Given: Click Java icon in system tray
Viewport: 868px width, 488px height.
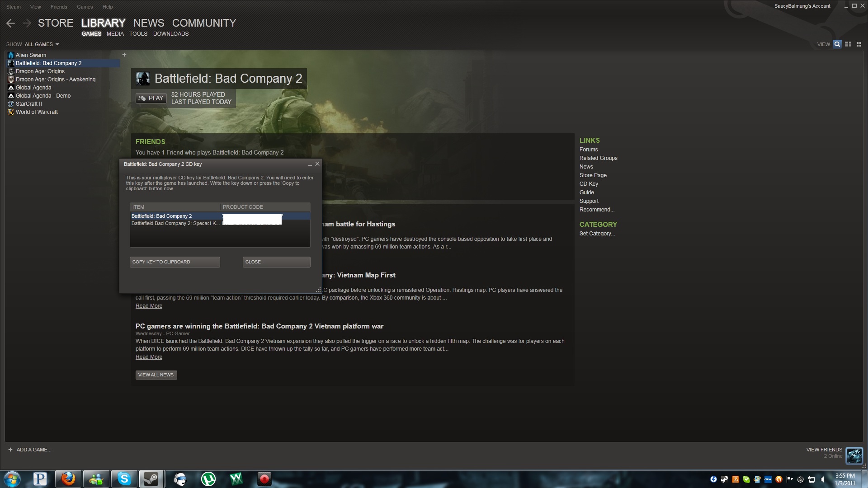Looking at the screenshot, I should click(x=736, y=479).
